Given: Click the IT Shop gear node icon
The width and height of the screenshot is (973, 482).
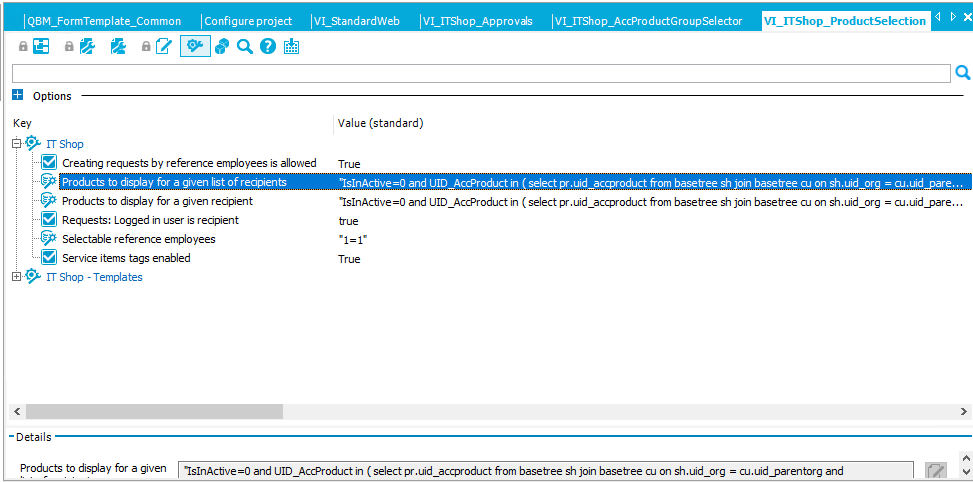Looking at the screenshot, I should click(34, 144).
